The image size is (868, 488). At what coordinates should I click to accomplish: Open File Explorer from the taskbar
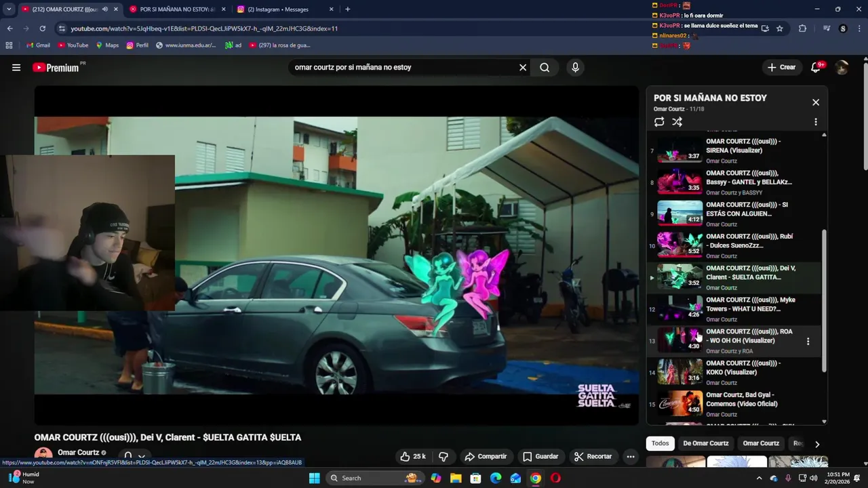click(x=456, y=478)
